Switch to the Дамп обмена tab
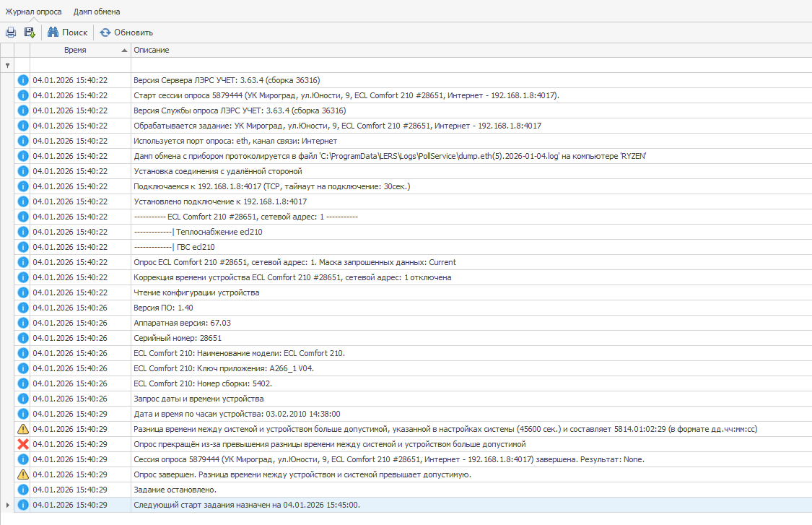 pos(97,12)
